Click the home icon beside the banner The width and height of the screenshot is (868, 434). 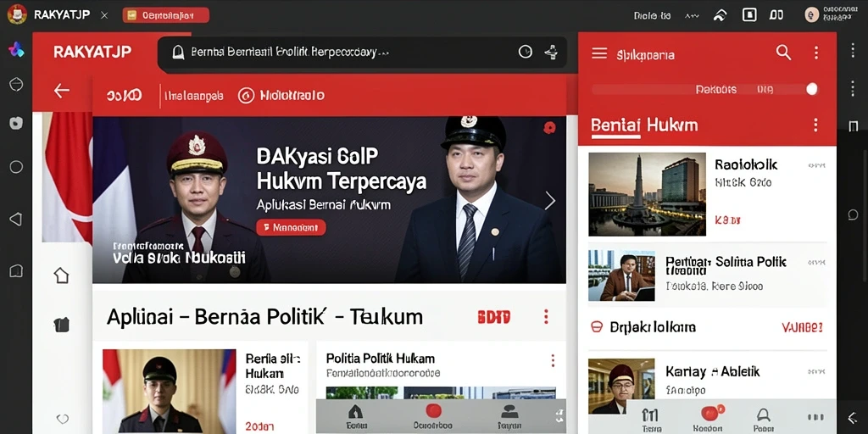pos(61,275)
